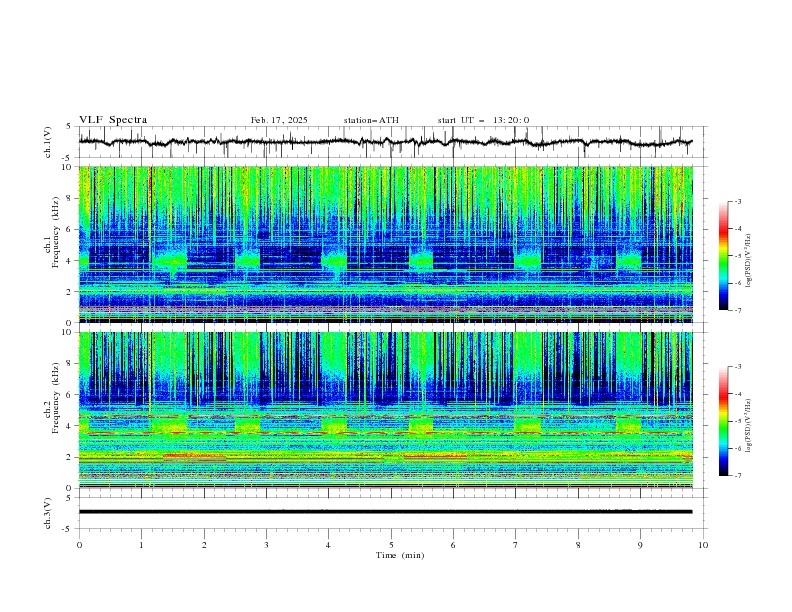Click the ch.2 spectrogram panel
792x612 pixels.
[386, 410]
